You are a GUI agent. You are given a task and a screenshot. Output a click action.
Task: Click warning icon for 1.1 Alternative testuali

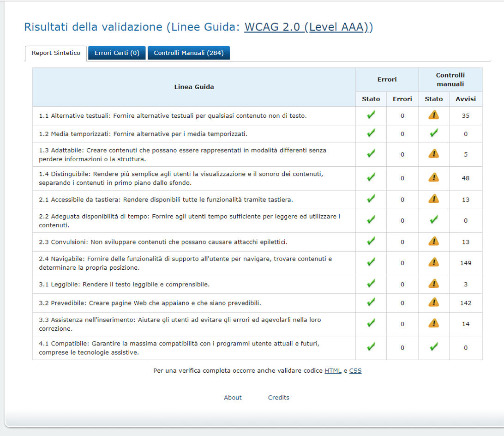point(433,115)
